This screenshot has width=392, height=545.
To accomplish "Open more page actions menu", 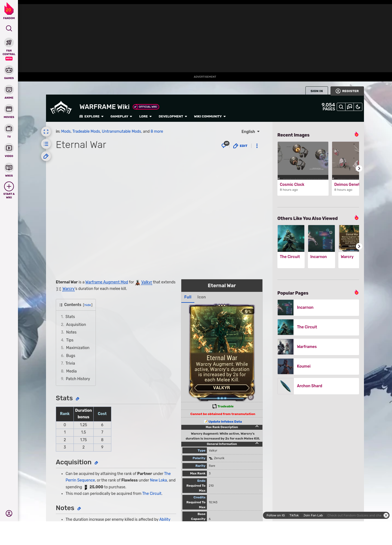I will (257, 146).
